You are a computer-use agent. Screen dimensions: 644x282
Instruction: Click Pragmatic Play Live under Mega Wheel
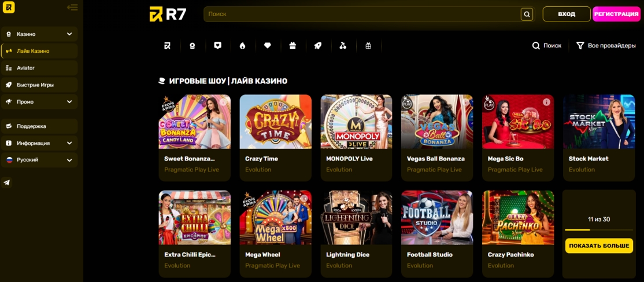point(273,266)
